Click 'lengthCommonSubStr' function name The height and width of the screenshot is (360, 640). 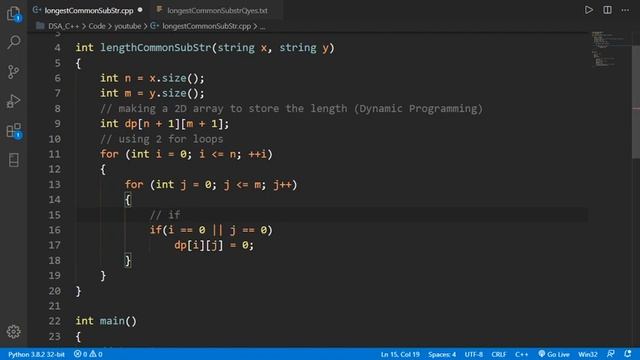[x=156, y=48]
